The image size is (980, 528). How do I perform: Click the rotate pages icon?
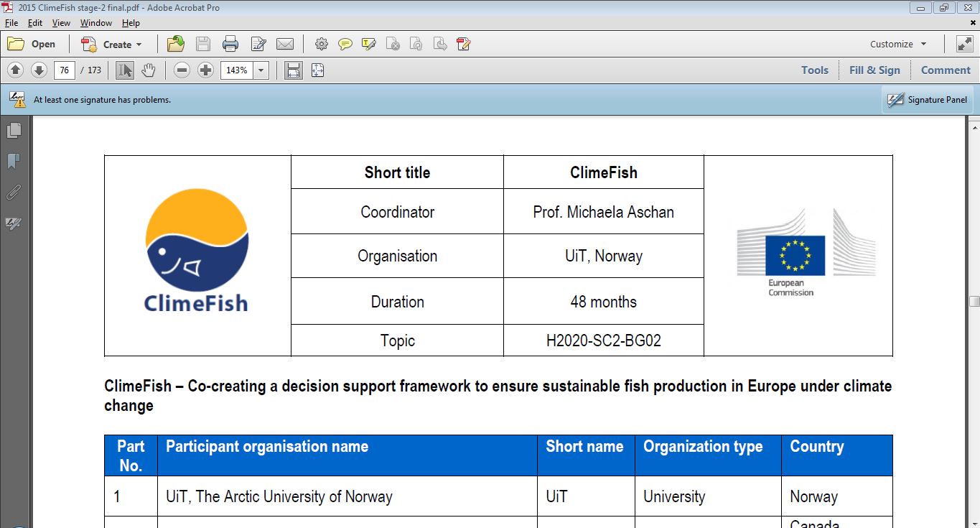click(416, 44)
